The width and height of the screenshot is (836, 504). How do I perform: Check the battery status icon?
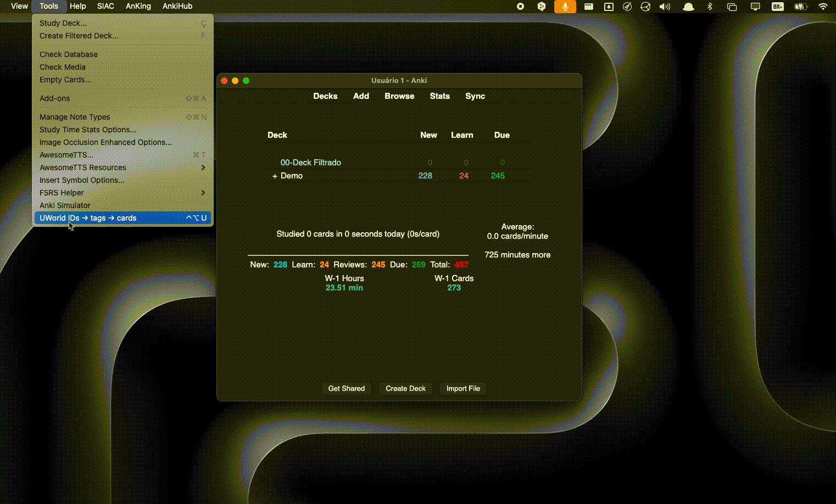click(x=800, y=7)
